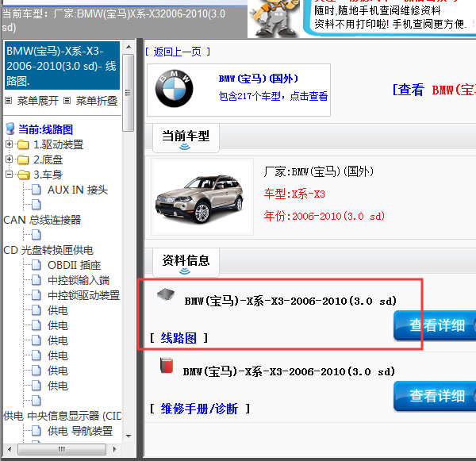The width and height of the screenshot is (476, 461).
Task: Select 中控锁驱动装置 tree item
Action: (84, 295)
